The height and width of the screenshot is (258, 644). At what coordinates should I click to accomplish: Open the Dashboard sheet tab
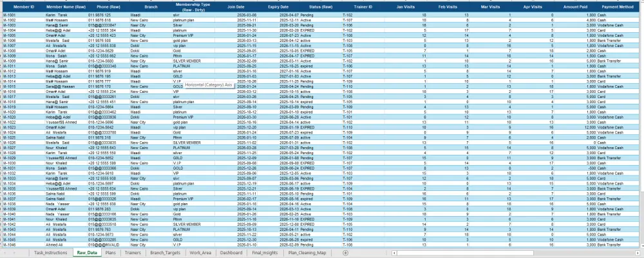pos(231,253)
